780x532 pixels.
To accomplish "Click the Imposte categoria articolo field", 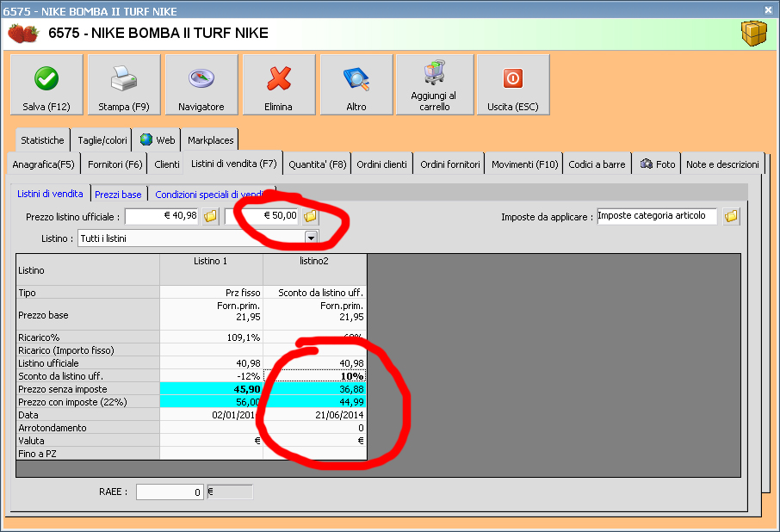I will tap(657, 216).
